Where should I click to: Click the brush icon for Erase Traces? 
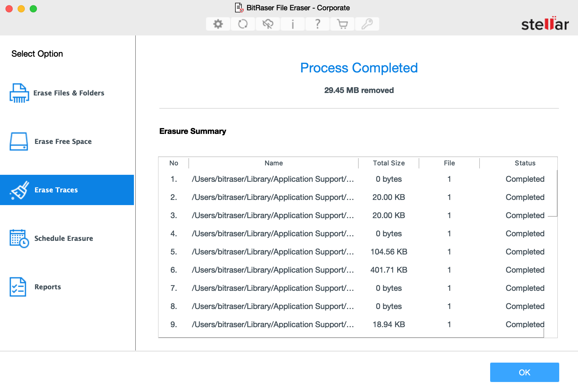click(x=19, y=190)
